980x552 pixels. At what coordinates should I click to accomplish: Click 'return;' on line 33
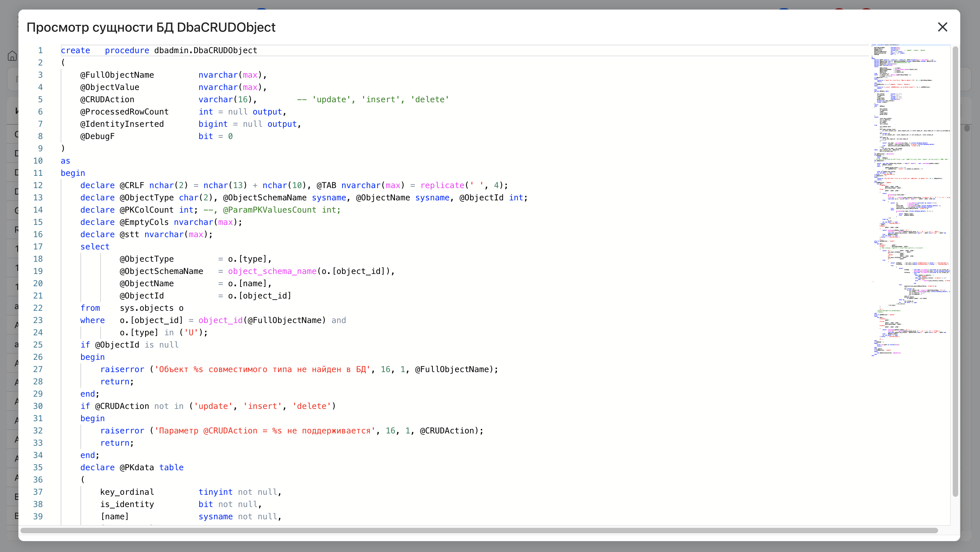[117, 443]
